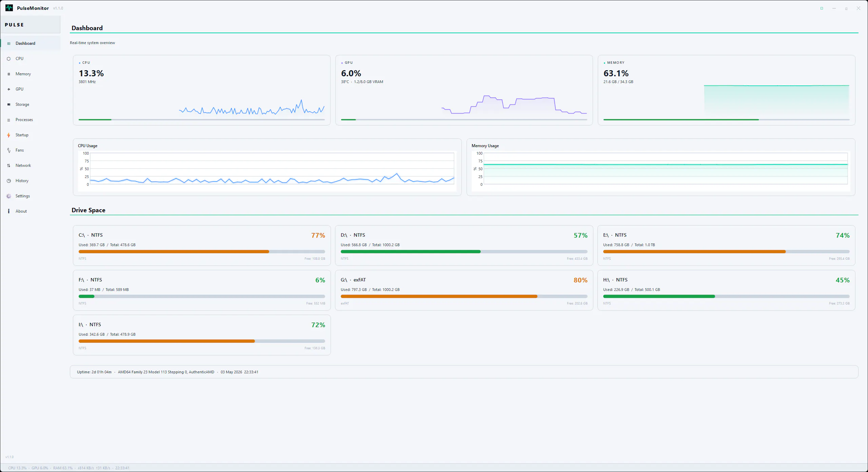Click the Fans icon in sidebar
Screen dimensions: 868x472
(9, 150)
